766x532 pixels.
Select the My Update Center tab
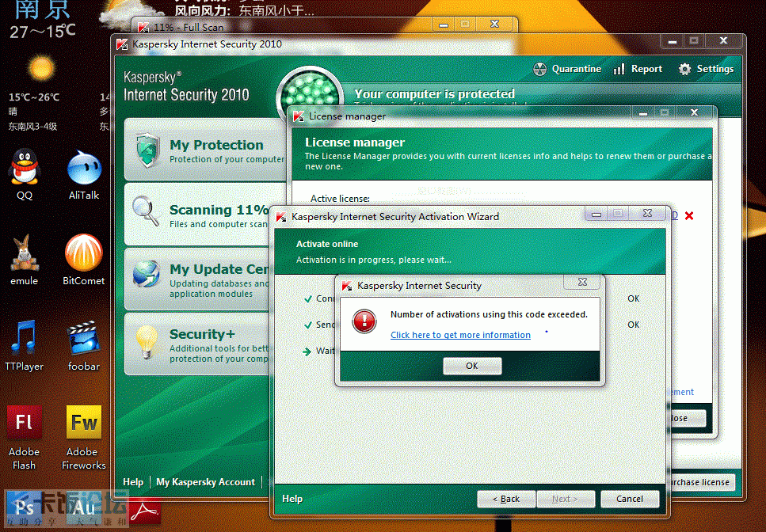(197, 279)
